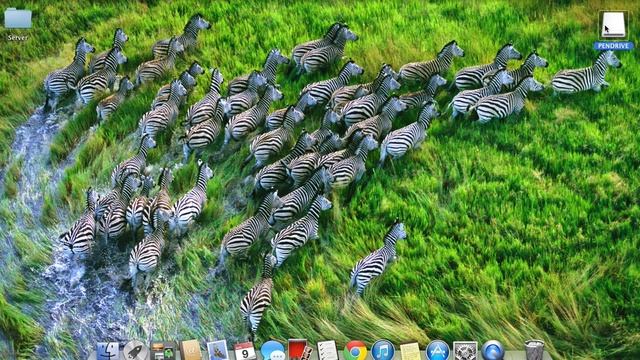Launch Google Chrome from the dock
The height and width of the screenshot is (360, 640).
coord(355,351)
